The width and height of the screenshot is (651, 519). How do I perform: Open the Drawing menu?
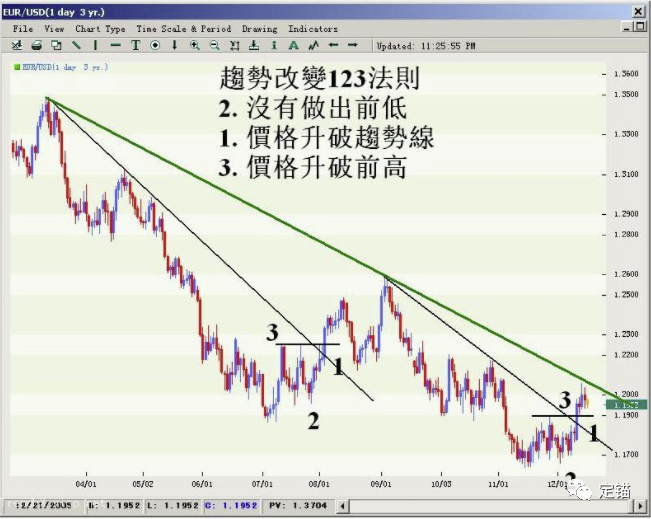pyautogui.click(x=259, y=29)
